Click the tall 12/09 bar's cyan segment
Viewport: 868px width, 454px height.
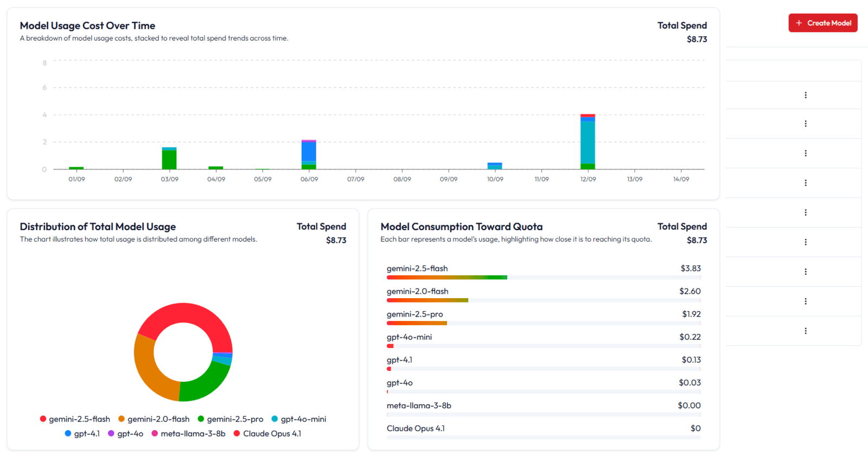(588, 141)
